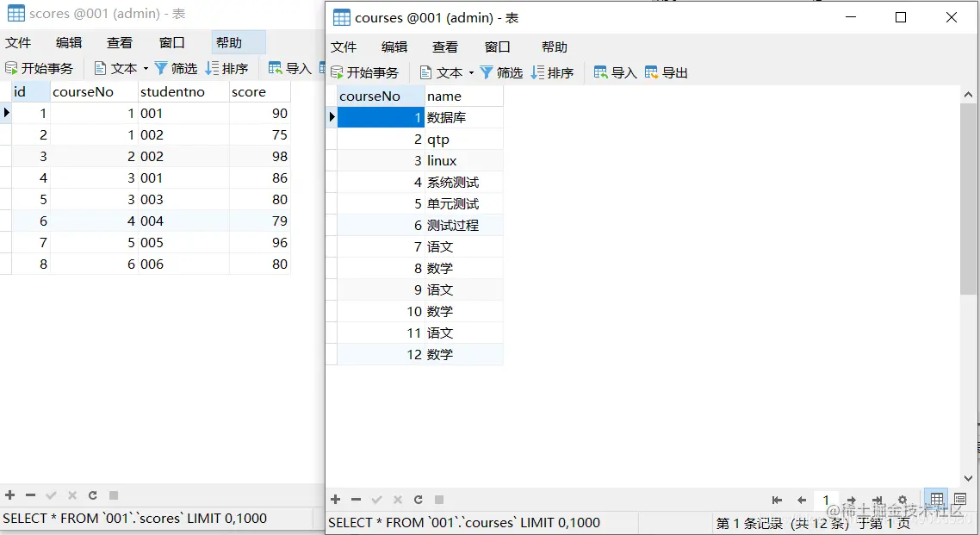
Task: Click 导入 import in scores window
Action: [289, 68]
